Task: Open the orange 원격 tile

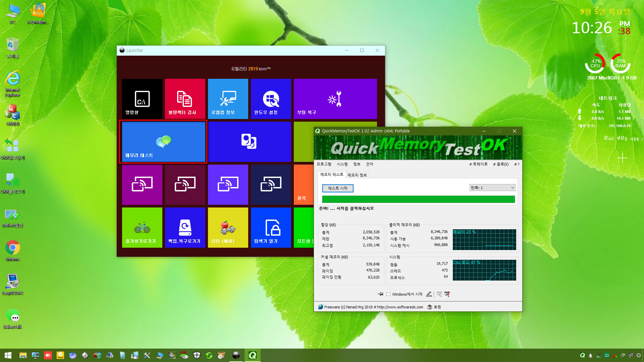Action: [x=304, y=185]
